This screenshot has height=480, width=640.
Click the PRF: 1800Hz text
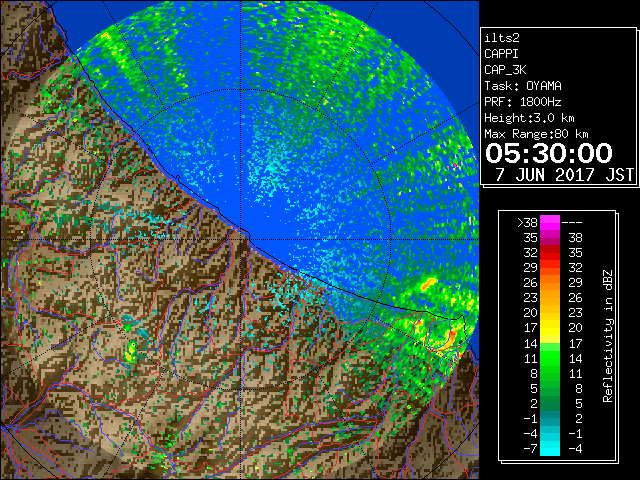pyautogui.click(x=523, y=102)
